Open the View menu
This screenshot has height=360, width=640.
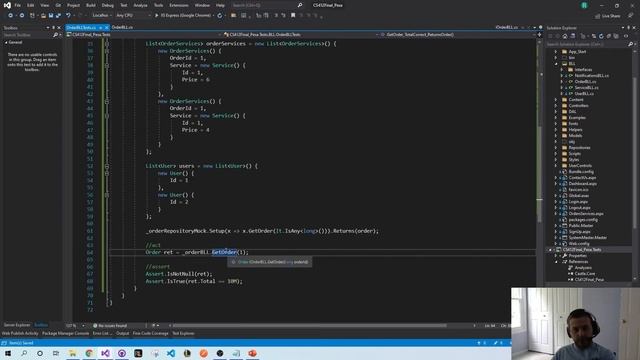45,5
